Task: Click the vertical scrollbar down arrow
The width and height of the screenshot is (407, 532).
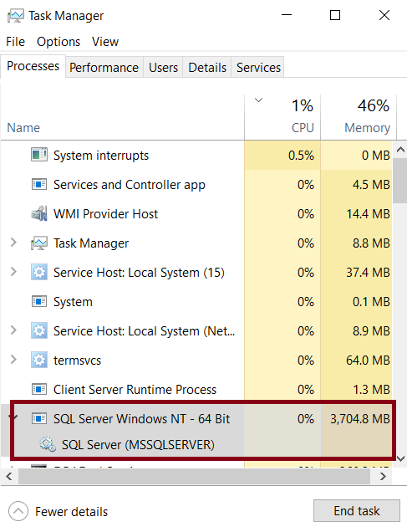Action: click(400, 458)
